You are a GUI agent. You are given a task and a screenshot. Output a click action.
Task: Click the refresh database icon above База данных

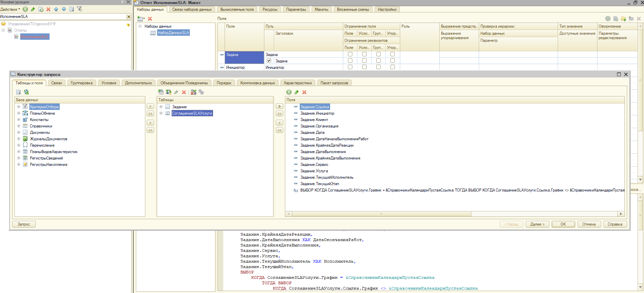tap(26, 92)
